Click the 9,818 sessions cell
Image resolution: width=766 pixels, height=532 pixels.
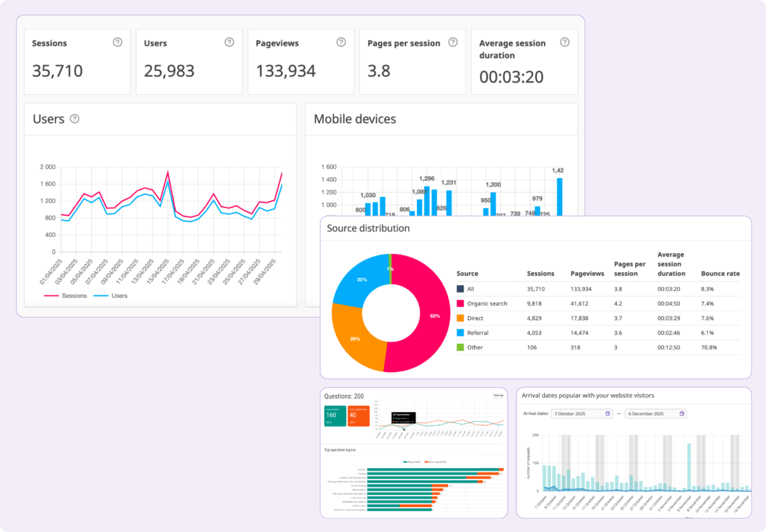pyautogui.click(x=534, y=303)
